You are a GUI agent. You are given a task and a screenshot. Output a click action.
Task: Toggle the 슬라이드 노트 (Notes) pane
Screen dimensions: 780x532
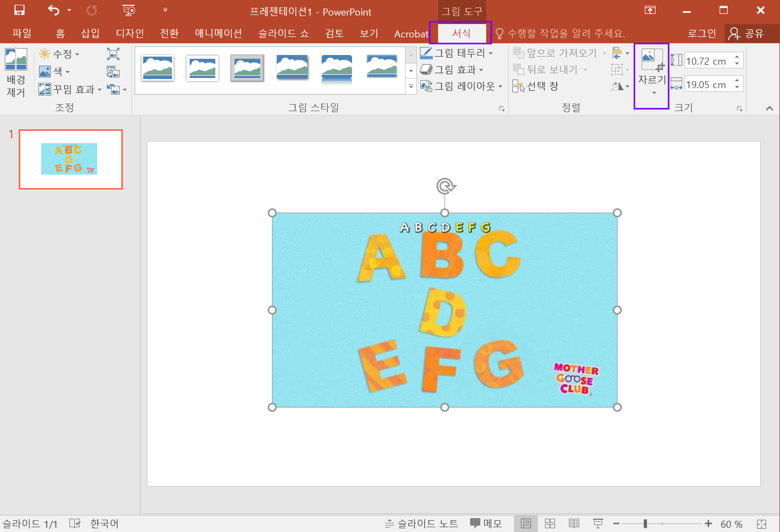(422, 523)
